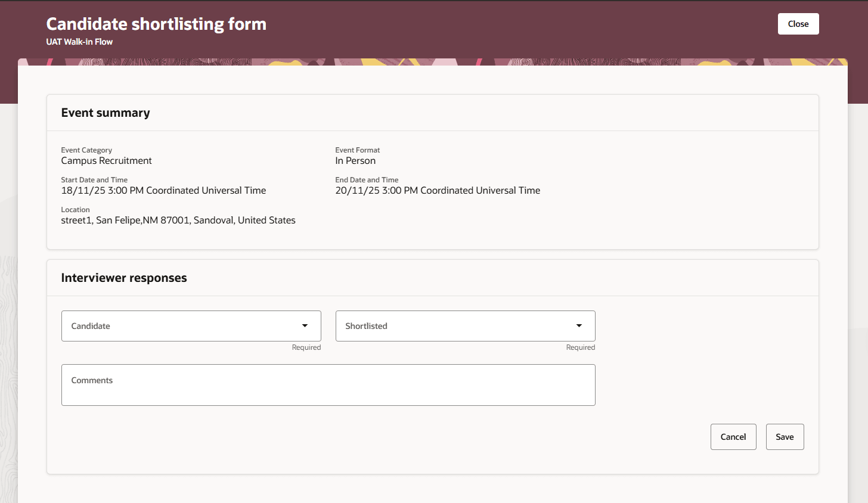Click the Candidate shortlisting form title
Screen dimensions: 868x503
point(156,24)
